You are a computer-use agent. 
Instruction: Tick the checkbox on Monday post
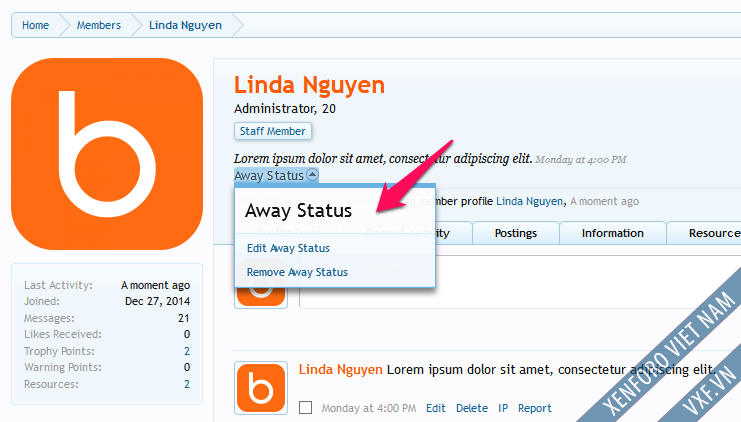[306, 407]
